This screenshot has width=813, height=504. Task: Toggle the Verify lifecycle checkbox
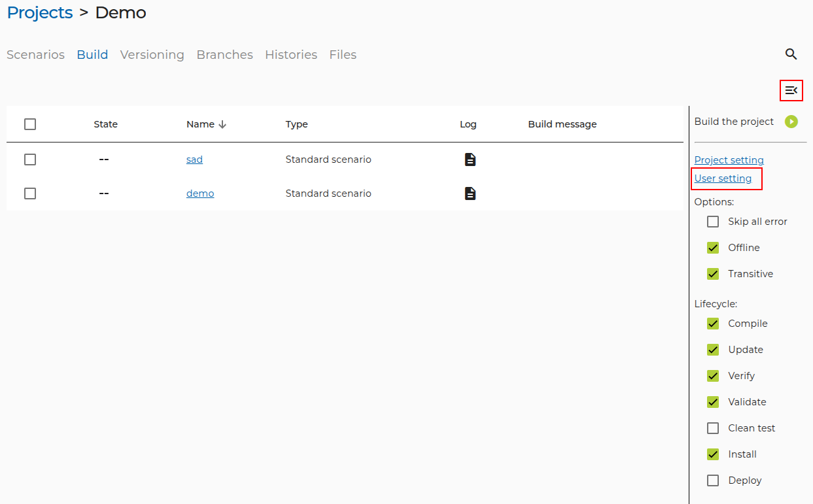(x=713, y=376)
